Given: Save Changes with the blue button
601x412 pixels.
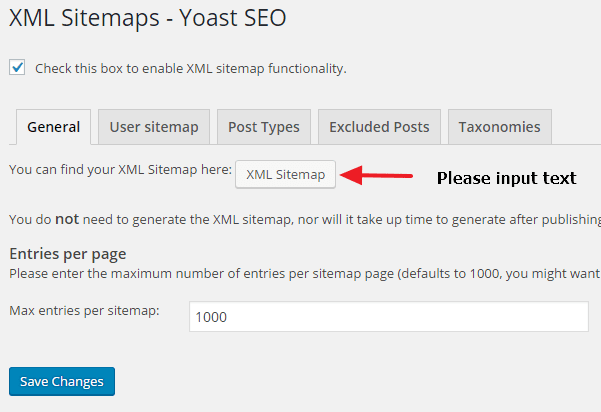Looking at the screenshot, I should click(x=62, y=382).
